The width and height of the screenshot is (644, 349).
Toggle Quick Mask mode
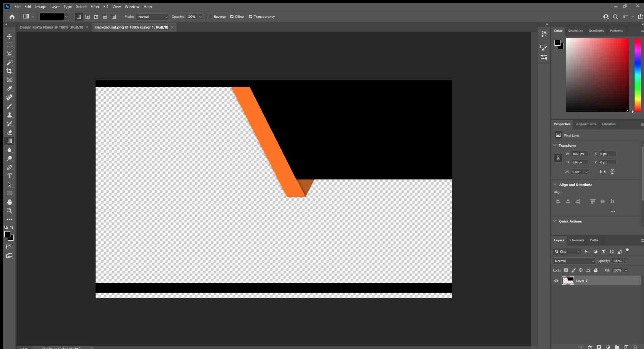(9, 247)
